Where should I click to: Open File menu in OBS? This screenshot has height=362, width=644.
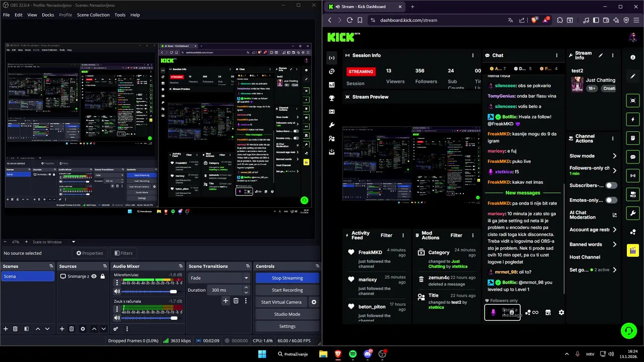[x=7, y=15]
